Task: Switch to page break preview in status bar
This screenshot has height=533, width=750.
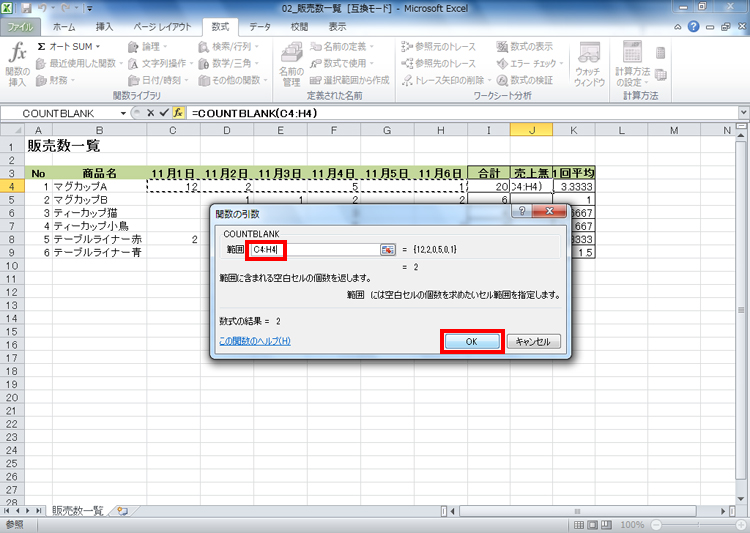Action: (x=606, y=525)
